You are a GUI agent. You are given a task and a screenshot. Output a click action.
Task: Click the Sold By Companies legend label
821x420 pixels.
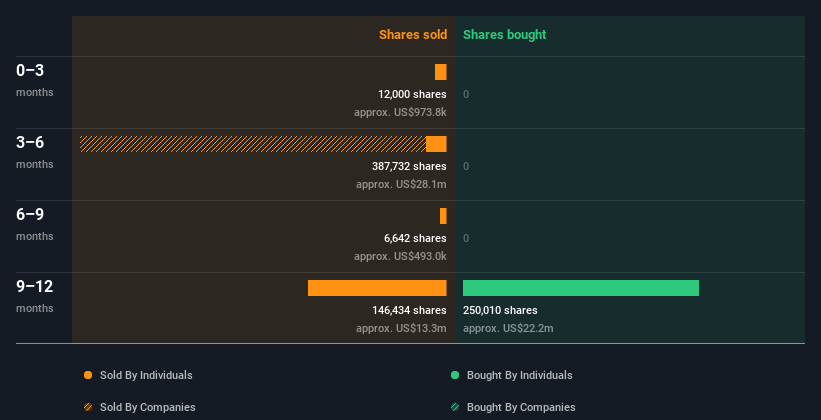point(148,407)
